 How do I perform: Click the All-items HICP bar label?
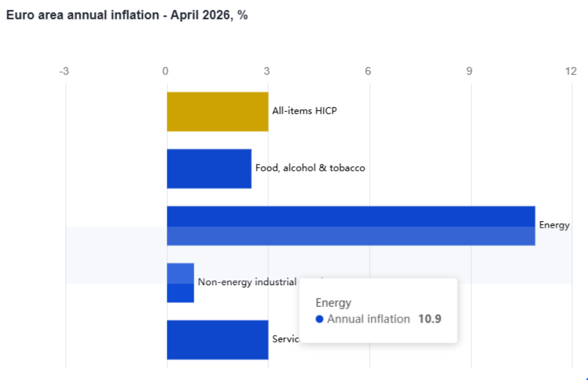[x=304, y=111]
